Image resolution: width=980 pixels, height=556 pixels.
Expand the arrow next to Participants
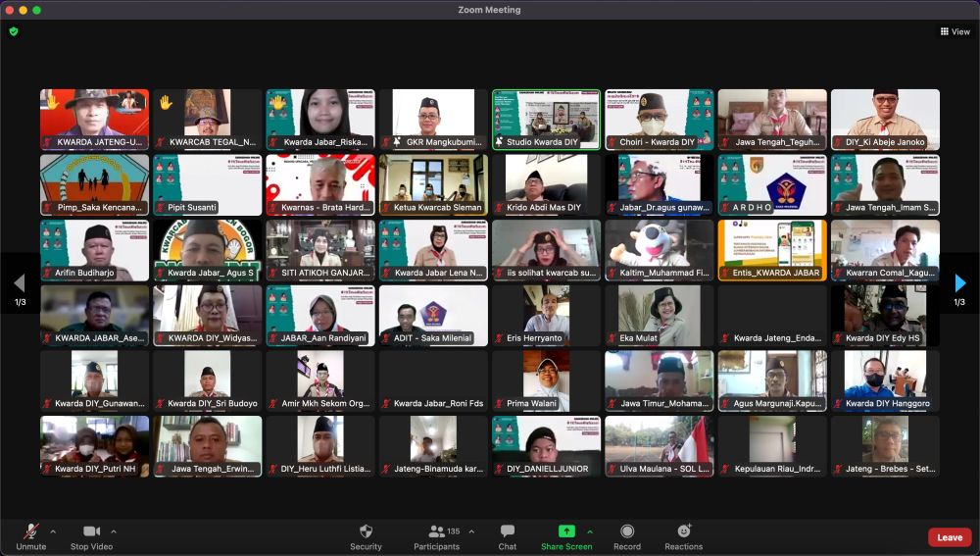(x=471, y=531)
